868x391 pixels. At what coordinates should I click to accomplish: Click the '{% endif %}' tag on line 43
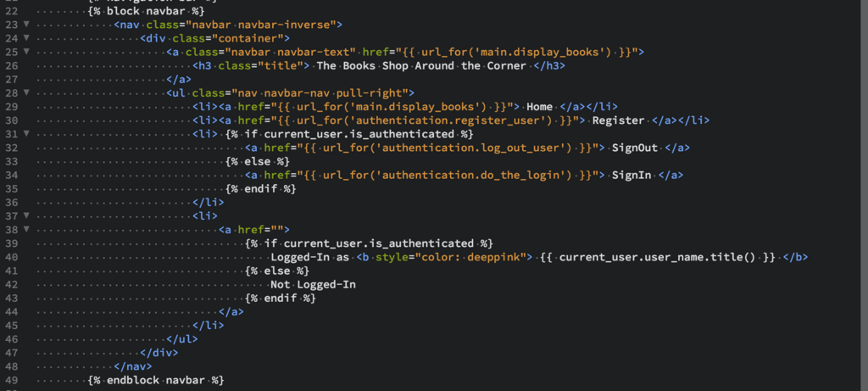pos(281,299)
